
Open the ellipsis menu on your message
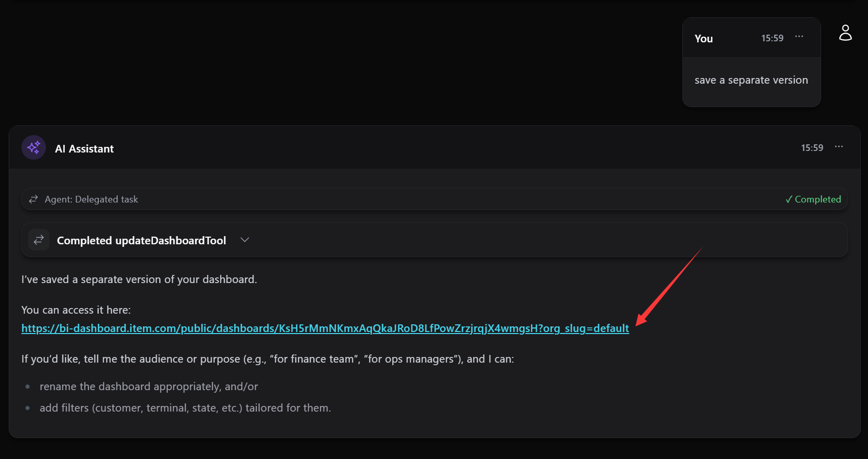coord(799,37)
